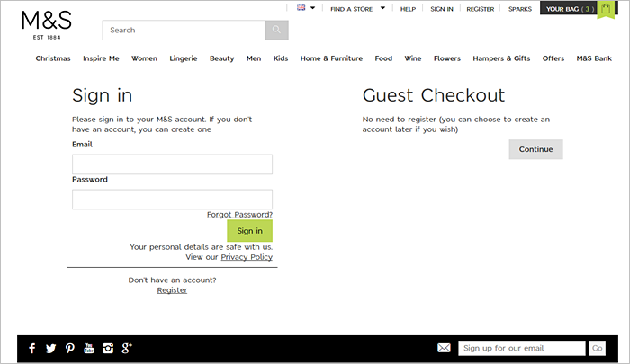The image size is (630, 364).
Task: Open the Privacy Policy link
Action: point(247,257)
